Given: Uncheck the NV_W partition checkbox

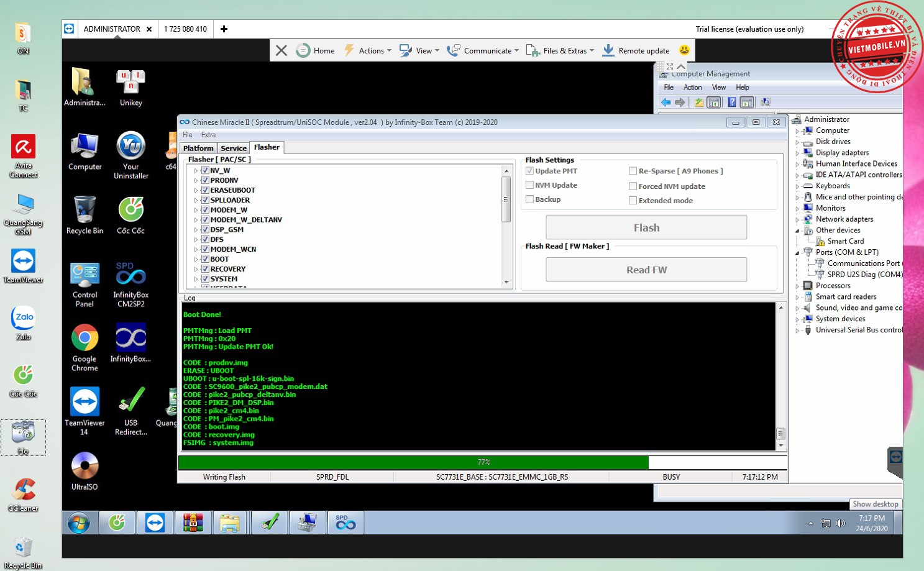Looking at the screenshot, I should pyautogui.click(x=205, y=170).
